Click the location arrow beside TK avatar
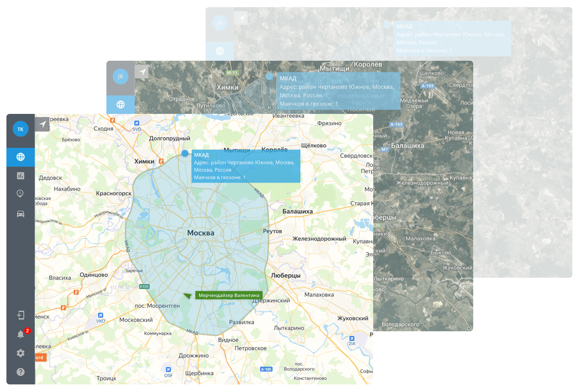 click(42, 124)
